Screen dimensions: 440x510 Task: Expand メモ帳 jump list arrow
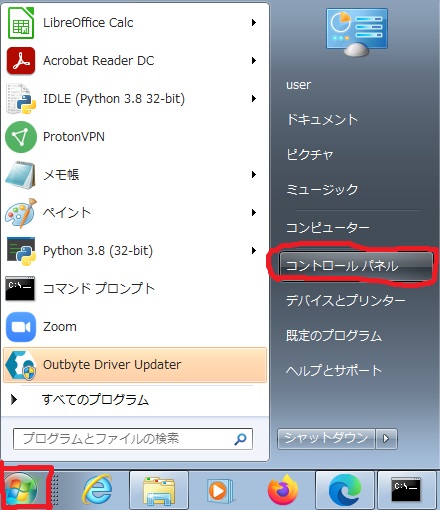254,175
